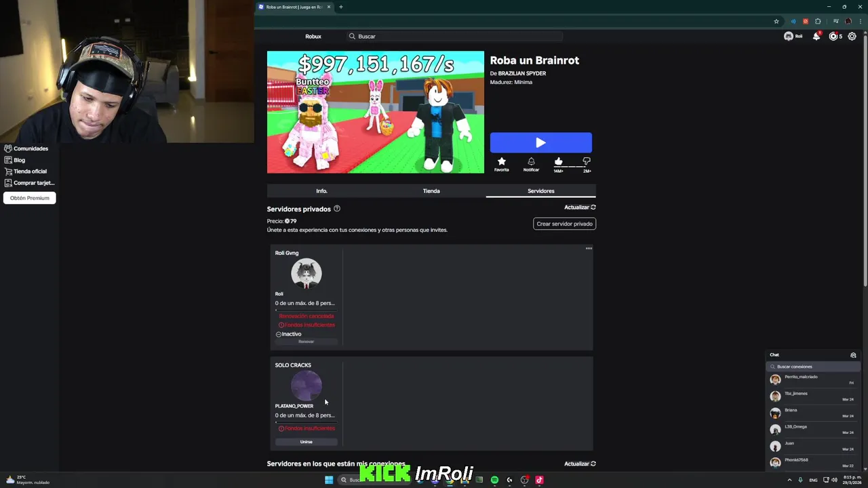Click the thumbs-down dislike icon
Image resolution: width=868 pixels, height=488 pixels.
(x=587, y=161)
